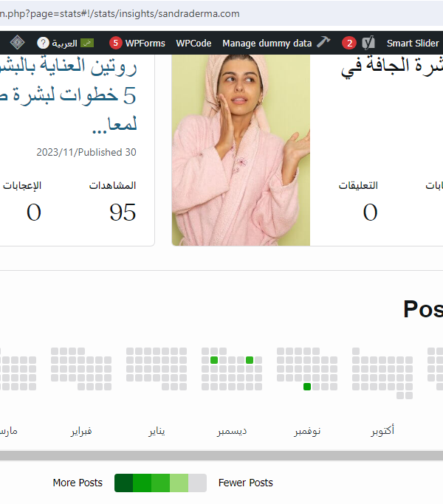Click the الإعجابات label

[22, 185]
